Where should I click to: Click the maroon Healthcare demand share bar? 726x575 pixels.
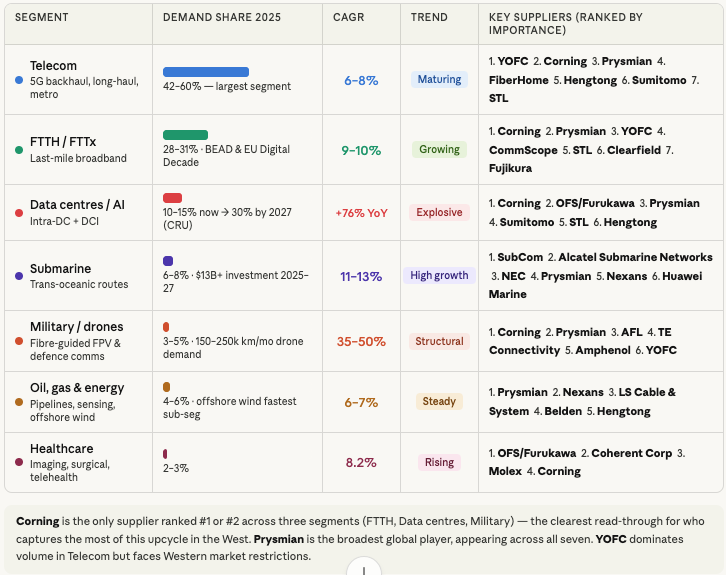(x=165, y=454)
